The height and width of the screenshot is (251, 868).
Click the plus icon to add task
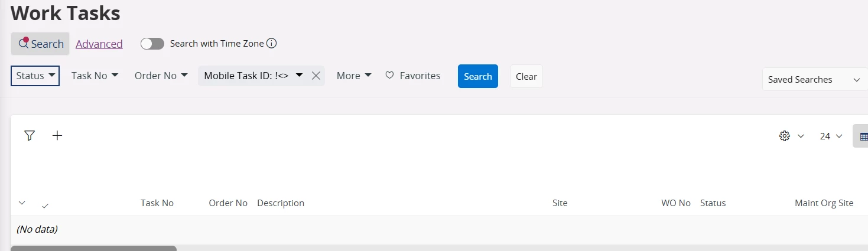click(x=57, y=136)
